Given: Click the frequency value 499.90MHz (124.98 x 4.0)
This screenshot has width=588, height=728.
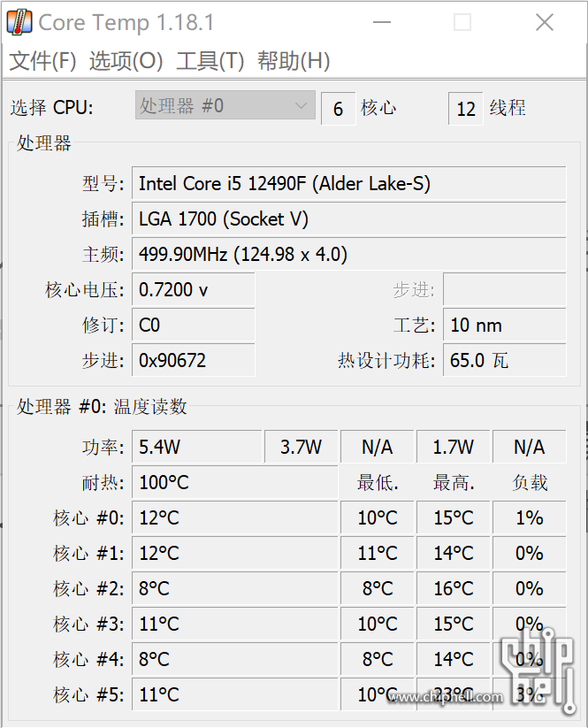Looking at the screenshot, I should tap(349, 254).
